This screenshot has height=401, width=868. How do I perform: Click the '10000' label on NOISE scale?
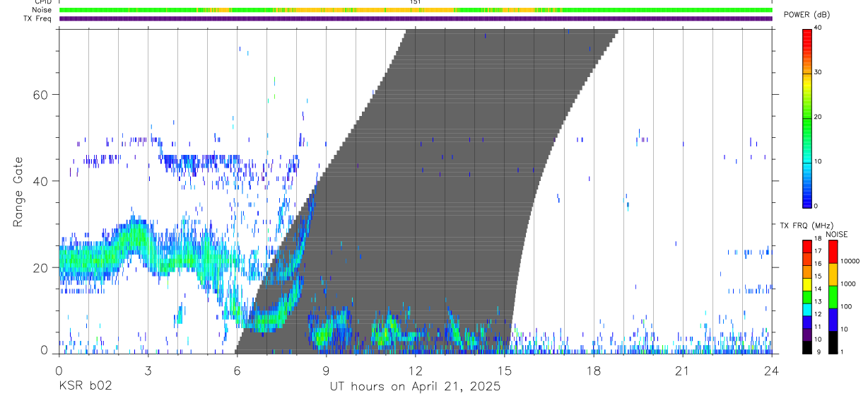(850, 261)
